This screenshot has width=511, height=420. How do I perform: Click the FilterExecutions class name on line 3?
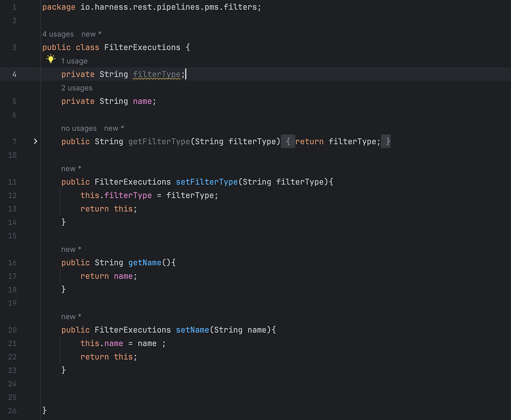point(142,47)
